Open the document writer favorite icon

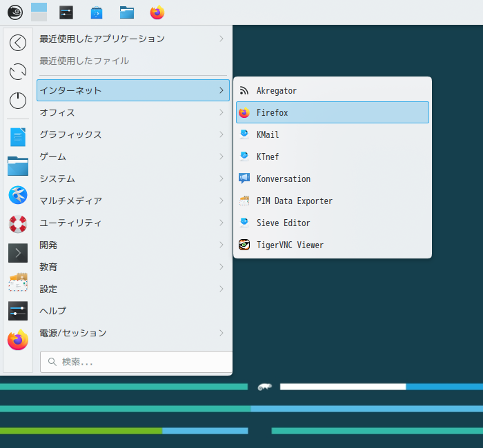pyautogui.click(x=18, y=137)
